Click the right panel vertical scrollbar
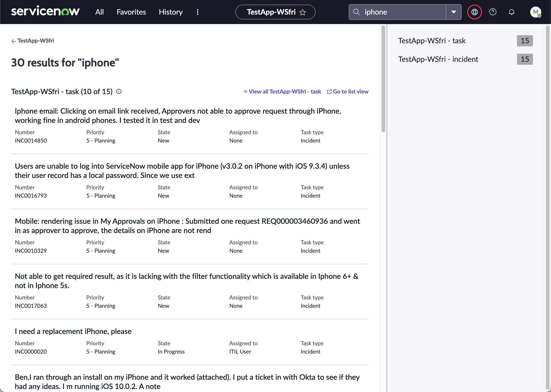551x392 pixels. click(x=548, y=208)
